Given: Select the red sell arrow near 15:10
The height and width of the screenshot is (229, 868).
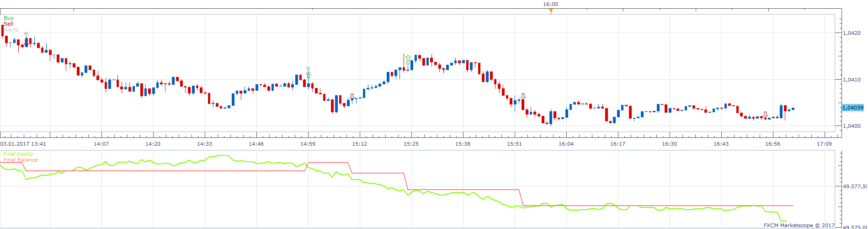Looking at the screenshot, I should click(351, 96).
